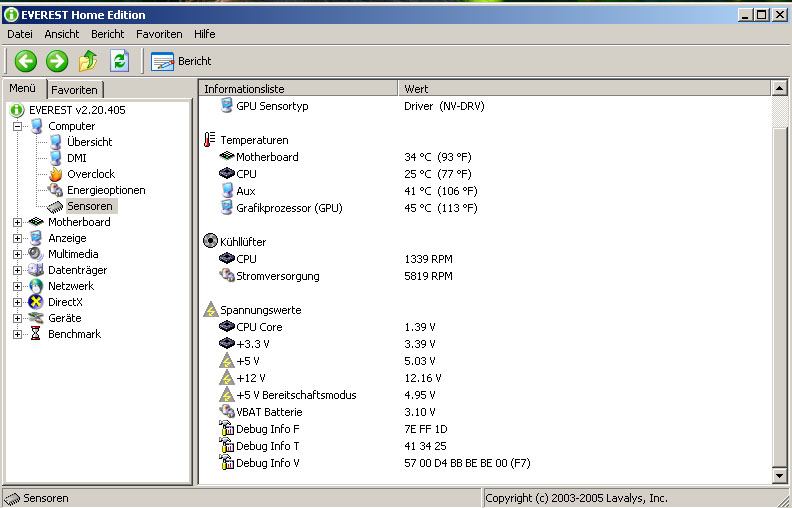Image resolution: width=792 pixels, height=508 pixels.
Task: Select the Debug Info T row
Action: (485, 446)
